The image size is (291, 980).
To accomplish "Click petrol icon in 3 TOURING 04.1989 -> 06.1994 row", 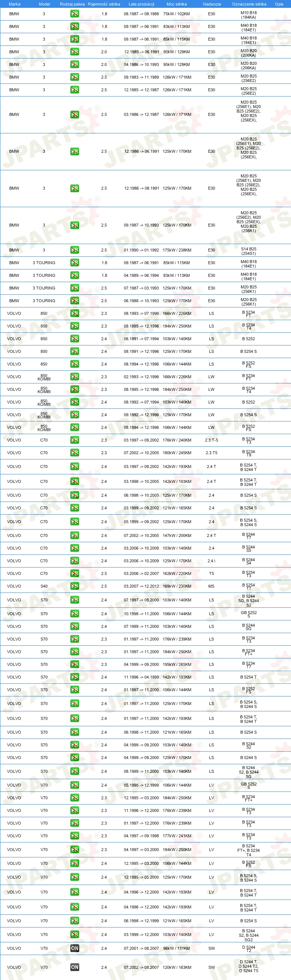I will tap(74, 275).
